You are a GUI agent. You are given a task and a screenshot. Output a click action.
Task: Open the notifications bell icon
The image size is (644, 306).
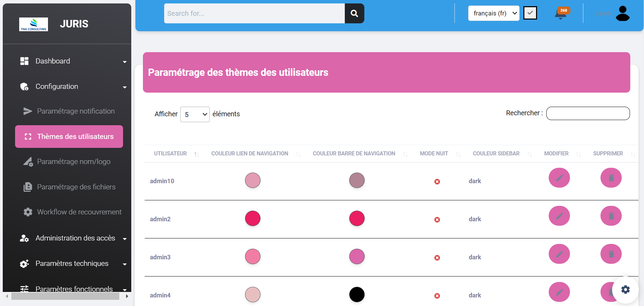click(561, 14)
